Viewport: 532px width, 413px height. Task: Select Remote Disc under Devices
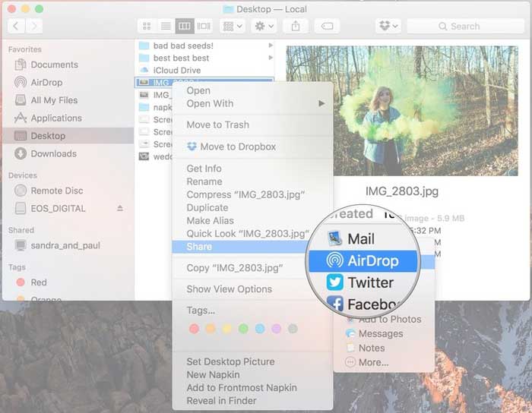57,191
